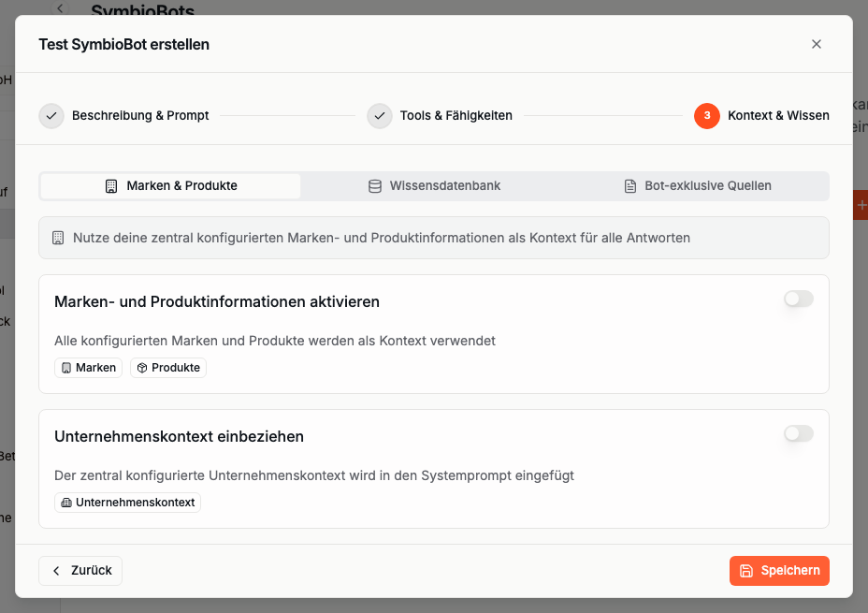Close the SymbioBot creation dialog

(817, 44)
